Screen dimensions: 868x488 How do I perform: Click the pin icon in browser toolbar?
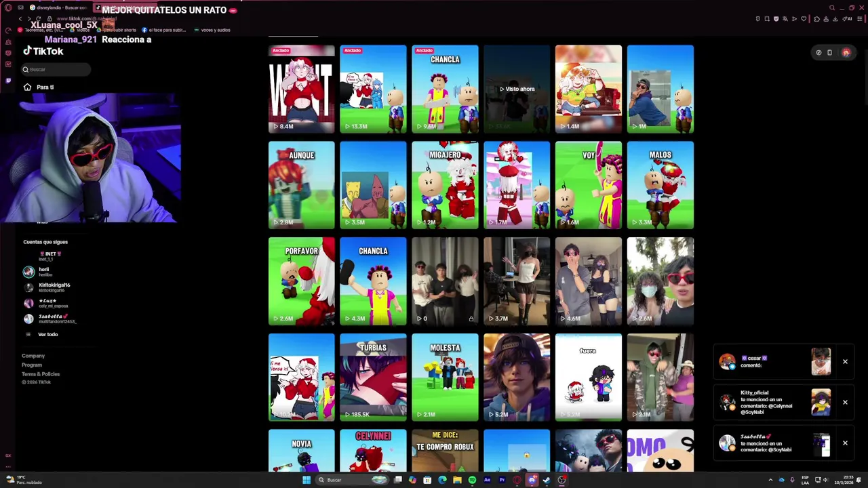pos(758,19)
